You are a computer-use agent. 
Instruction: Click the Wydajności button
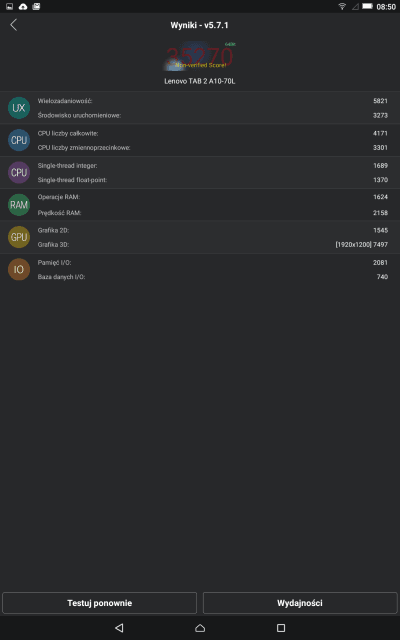[x=300, y=603]
